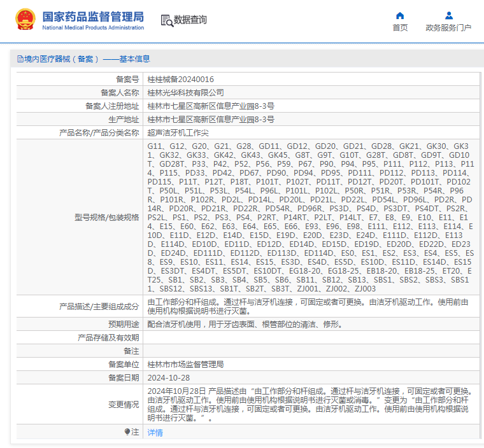The image size is (484, 448).
Task: Click the 产品名称/产品分类名称 label
Action: click(x=99, y=132)
